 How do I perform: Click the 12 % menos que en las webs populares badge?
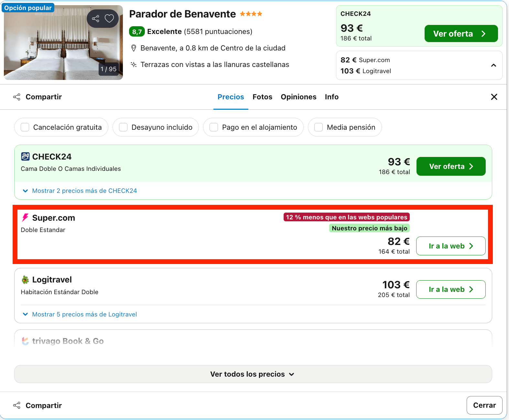[x=346, y=217]
